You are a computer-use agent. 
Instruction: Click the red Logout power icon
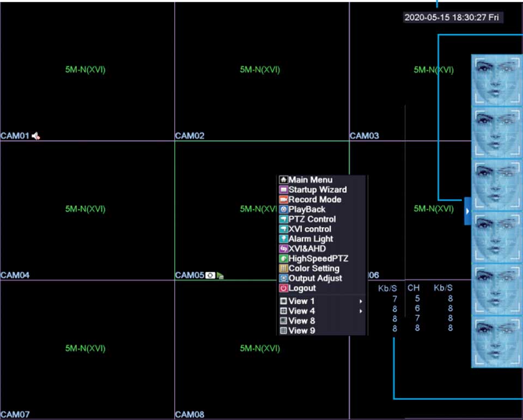pos(283,288)
